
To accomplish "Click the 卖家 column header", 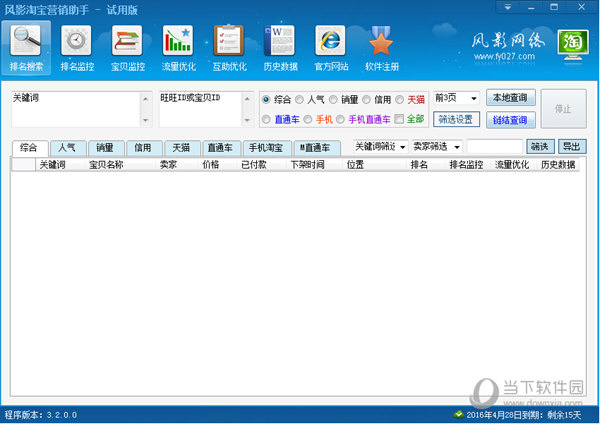I will tap(176, 165).
